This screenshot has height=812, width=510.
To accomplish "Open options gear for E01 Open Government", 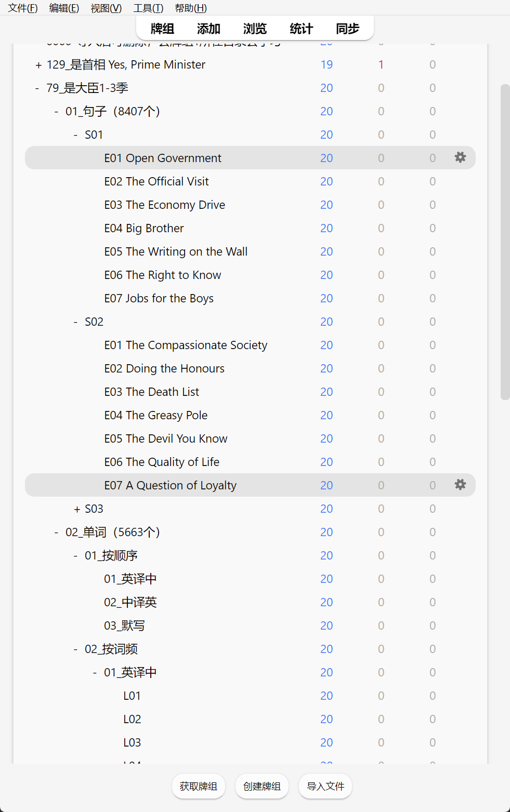I will [x=460, y=157].
